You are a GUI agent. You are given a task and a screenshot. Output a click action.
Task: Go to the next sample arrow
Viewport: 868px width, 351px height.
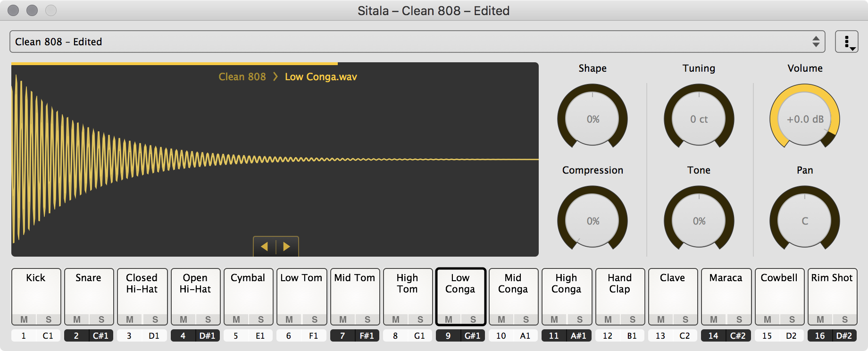click(x=287, y=246)
